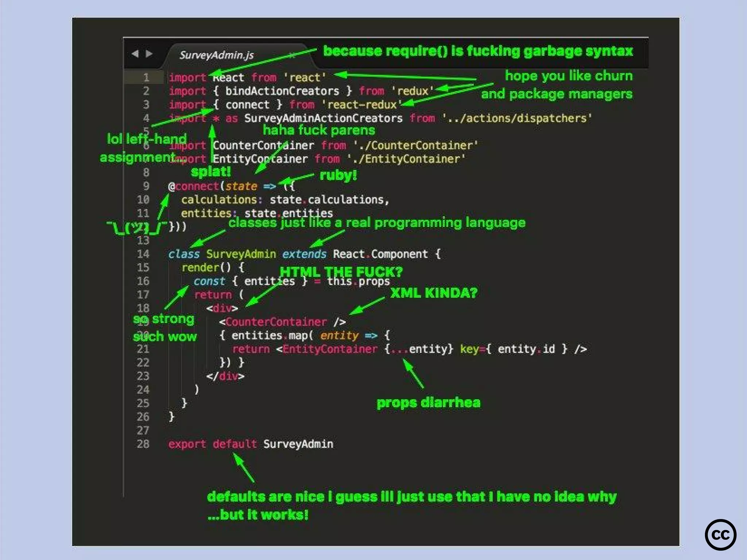Click the '<CounterContainer />' JSX element

pos(282,322)
